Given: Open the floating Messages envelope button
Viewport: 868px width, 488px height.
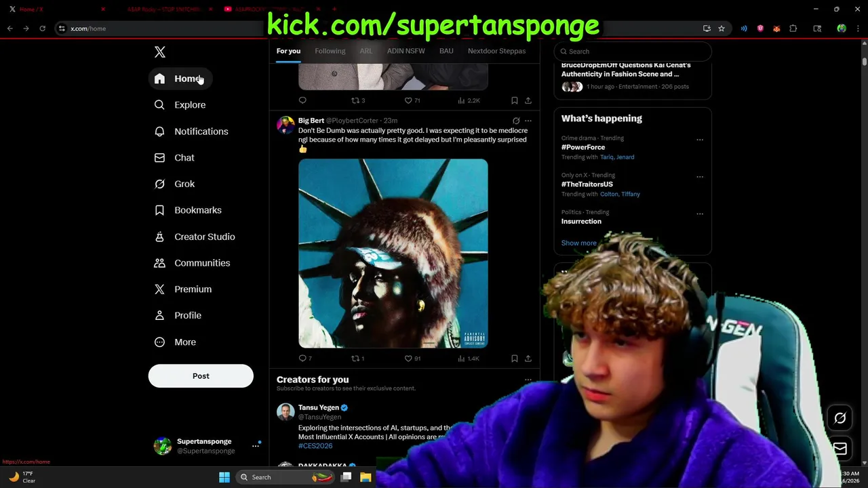Looking at the screenshot, I should pyautogui.click(x=840, y=449).
